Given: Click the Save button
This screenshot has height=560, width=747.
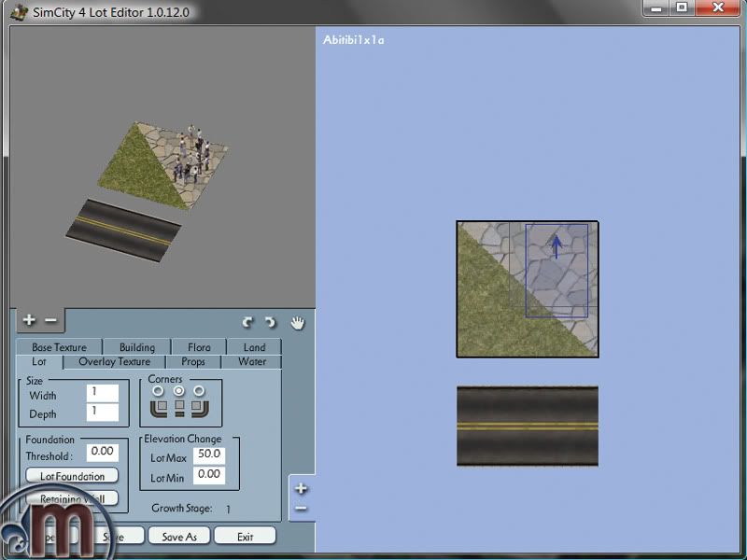Looking at the screenshot, I should click(113, 537).
